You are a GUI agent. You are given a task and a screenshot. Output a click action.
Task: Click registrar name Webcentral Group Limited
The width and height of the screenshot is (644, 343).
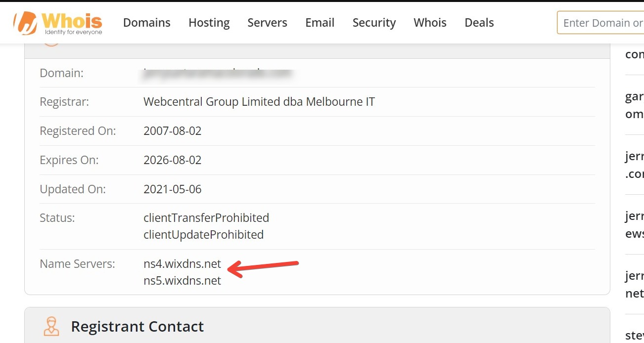(x=259, y=102)
